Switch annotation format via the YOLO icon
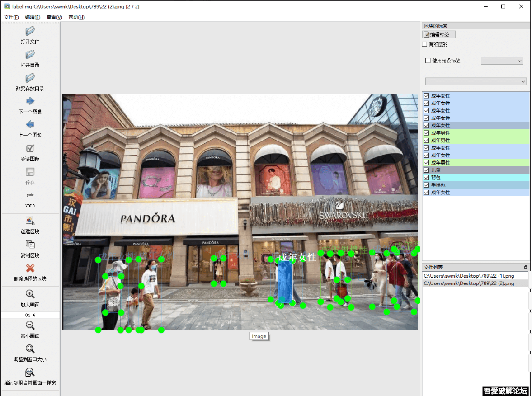Viewport: 532px width, 396px height. point(30,195)
